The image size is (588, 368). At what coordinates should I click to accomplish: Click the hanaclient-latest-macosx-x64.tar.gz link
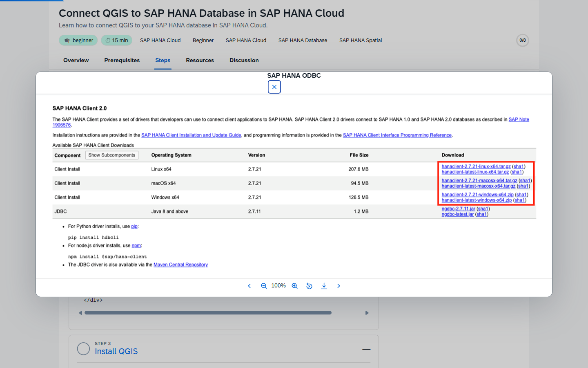coord(479,186)
